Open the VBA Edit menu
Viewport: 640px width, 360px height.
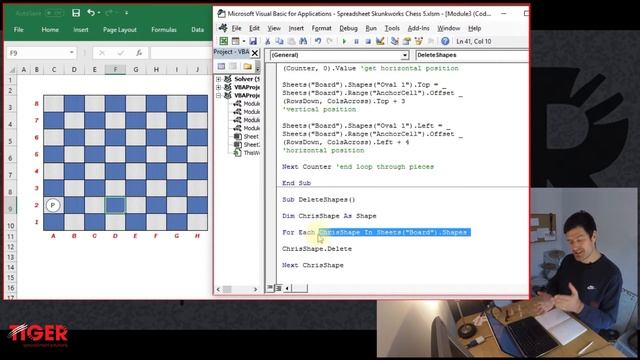tap(254, 28)
